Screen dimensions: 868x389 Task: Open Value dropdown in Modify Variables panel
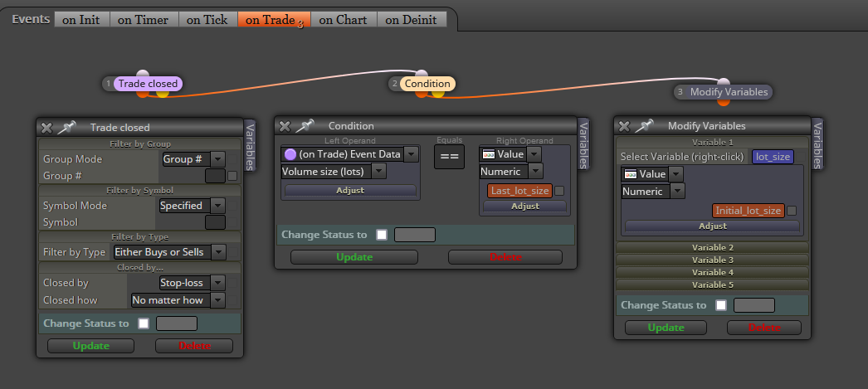(652, 173)
